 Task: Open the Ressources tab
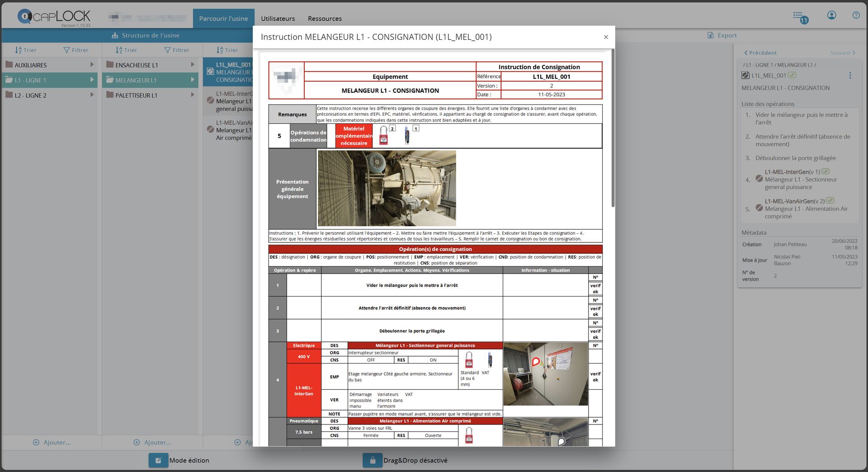click(x=325, y=19)
